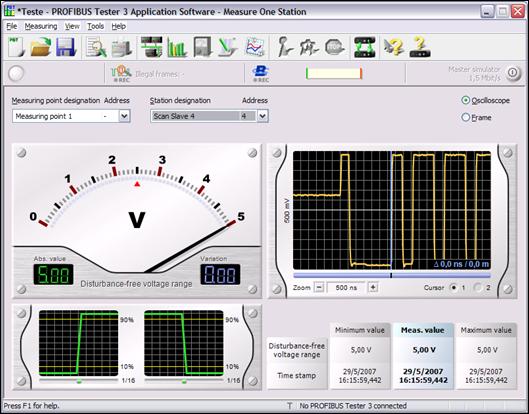Expand the Station designation dropdown arrow
The width and height of the screenshot is (529, 414).
tap(262, 116)
